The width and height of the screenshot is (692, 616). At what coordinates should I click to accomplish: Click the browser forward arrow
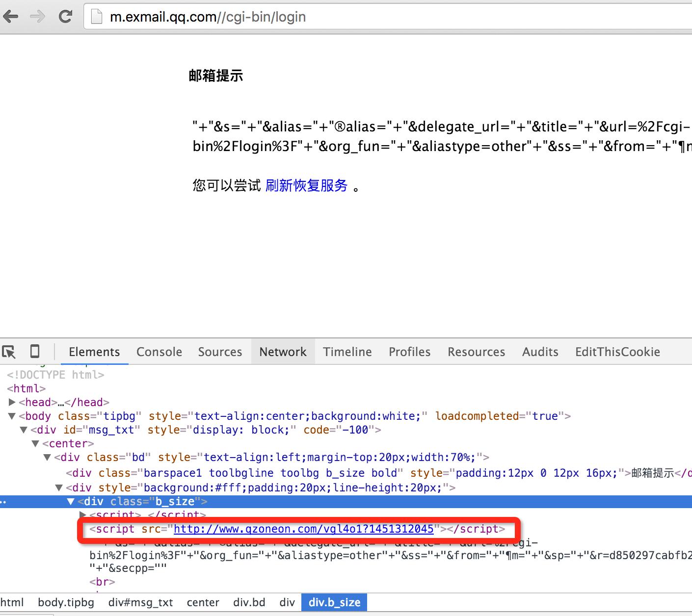(37, 17)
